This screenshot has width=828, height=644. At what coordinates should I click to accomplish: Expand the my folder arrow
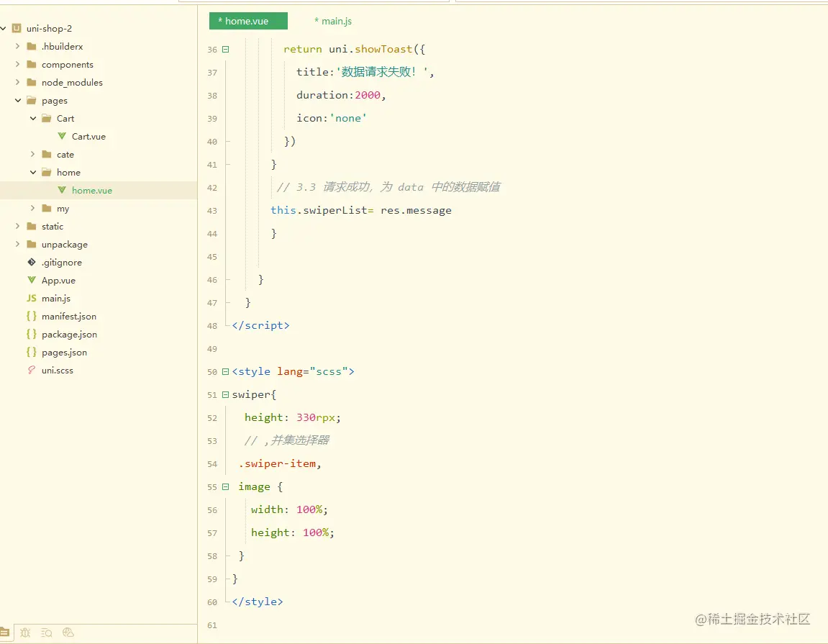pos(33,208)
